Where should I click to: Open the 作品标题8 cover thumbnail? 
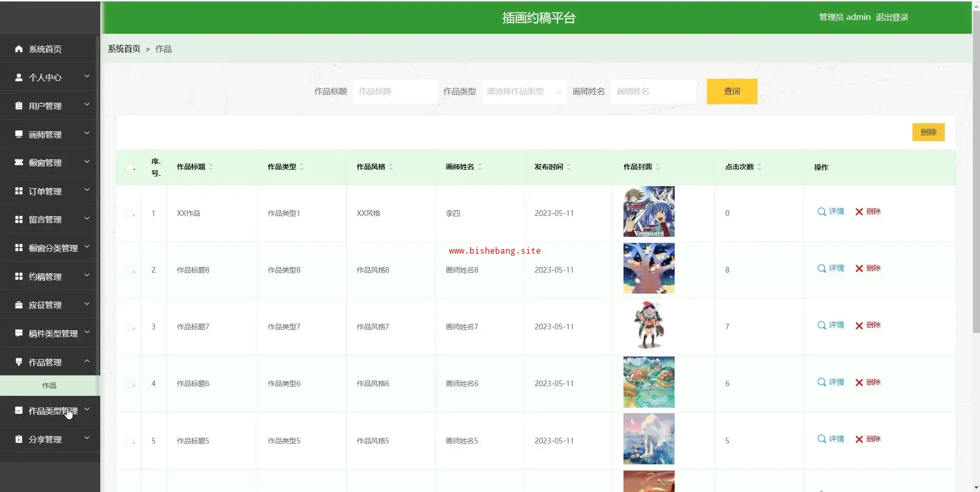pos(649,269)
